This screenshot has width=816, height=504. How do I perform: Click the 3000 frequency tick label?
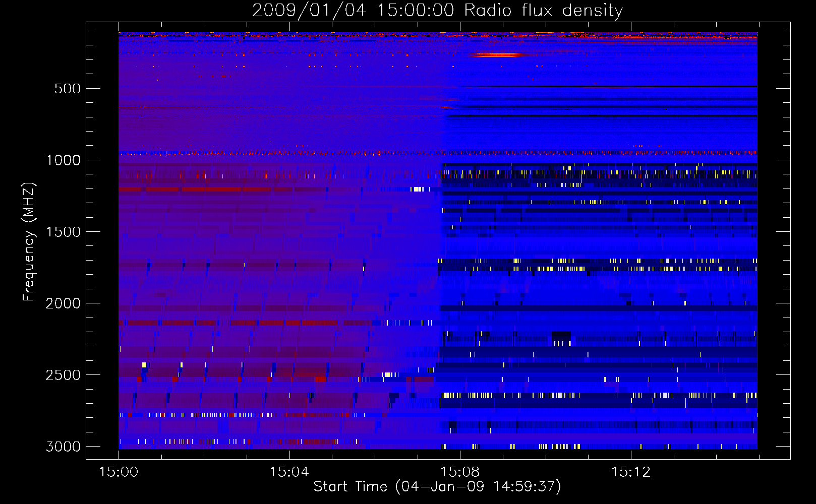point(63,447)
